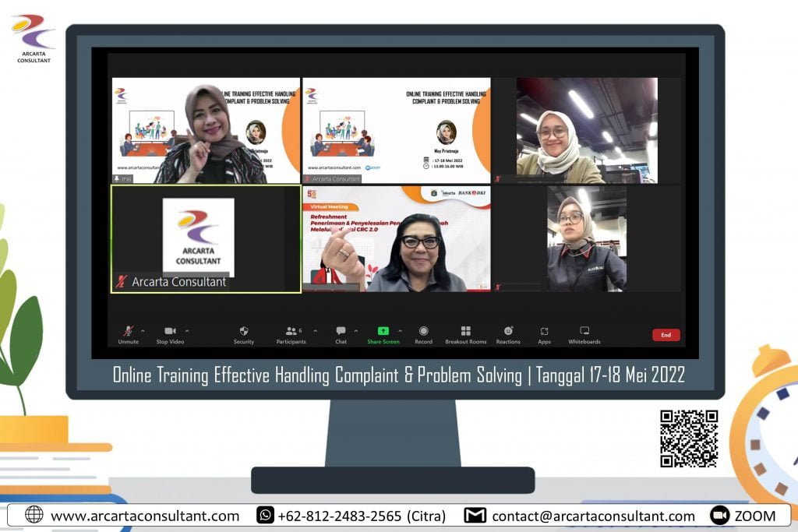Image resolution: width=798 pixels, height=532 pixels.
Task: Open Breakout Rooms
Action: pyautogui.click(x=465, y=332)
